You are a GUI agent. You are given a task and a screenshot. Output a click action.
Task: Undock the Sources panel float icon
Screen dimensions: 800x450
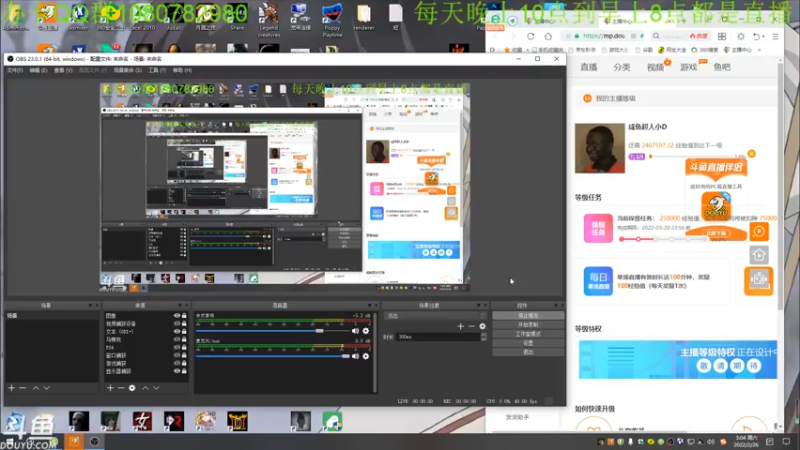point(180,306)
